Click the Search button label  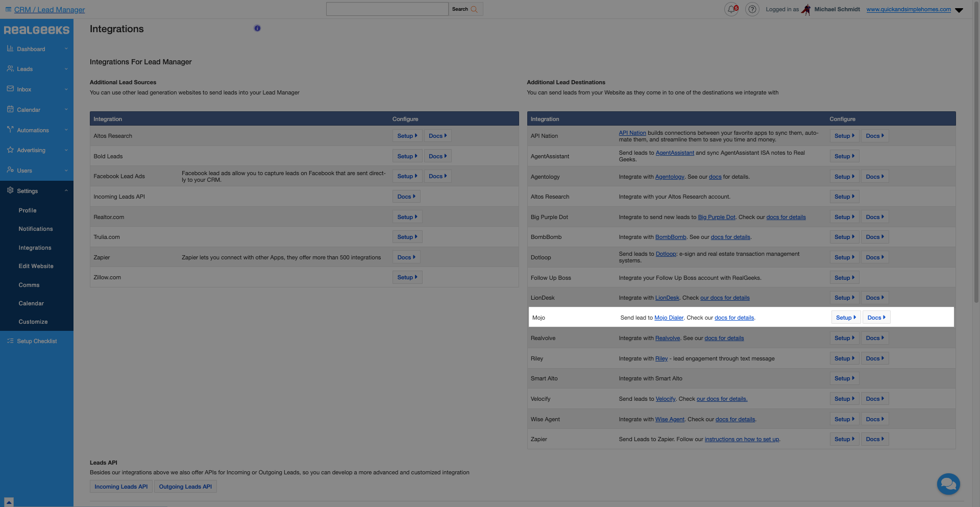[460, 9]
